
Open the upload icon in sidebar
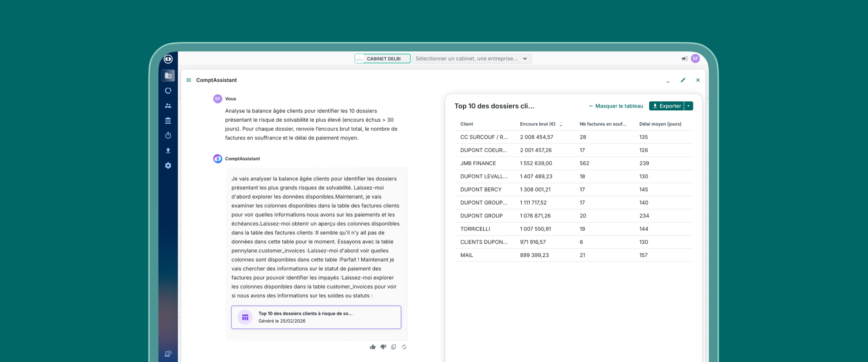pos(168,150)
